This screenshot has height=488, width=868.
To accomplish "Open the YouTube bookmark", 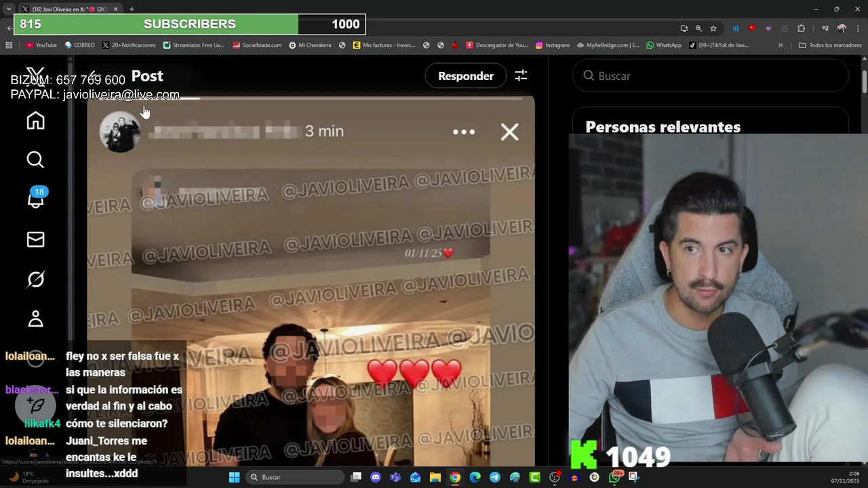I will 41,45.
